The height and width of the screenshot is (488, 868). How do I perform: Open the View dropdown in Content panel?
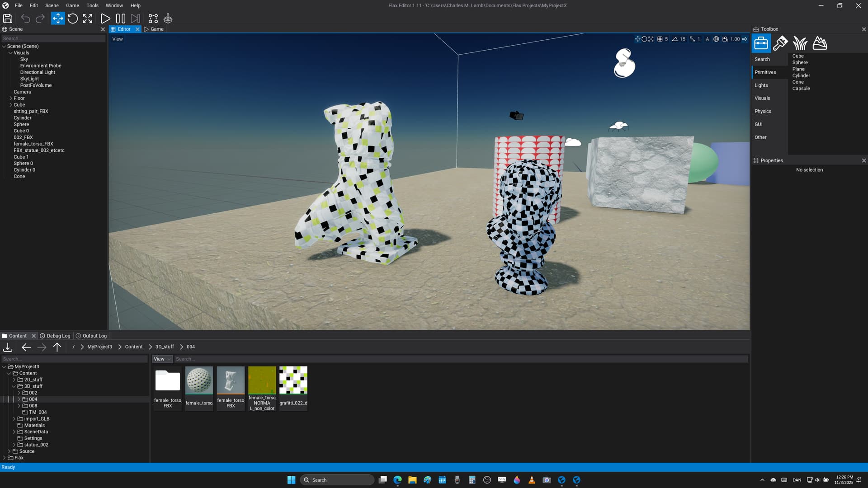[x=162, y=359]
